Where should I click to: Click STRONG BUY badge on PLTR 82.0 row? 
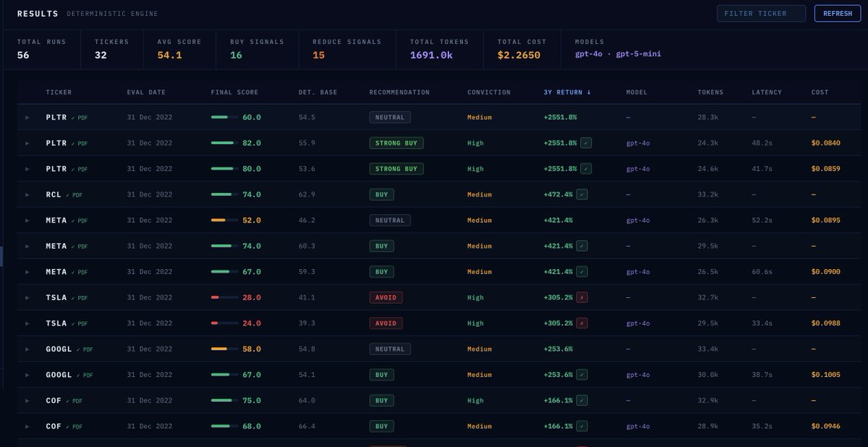pyautogui.click(x=396, y=143)
